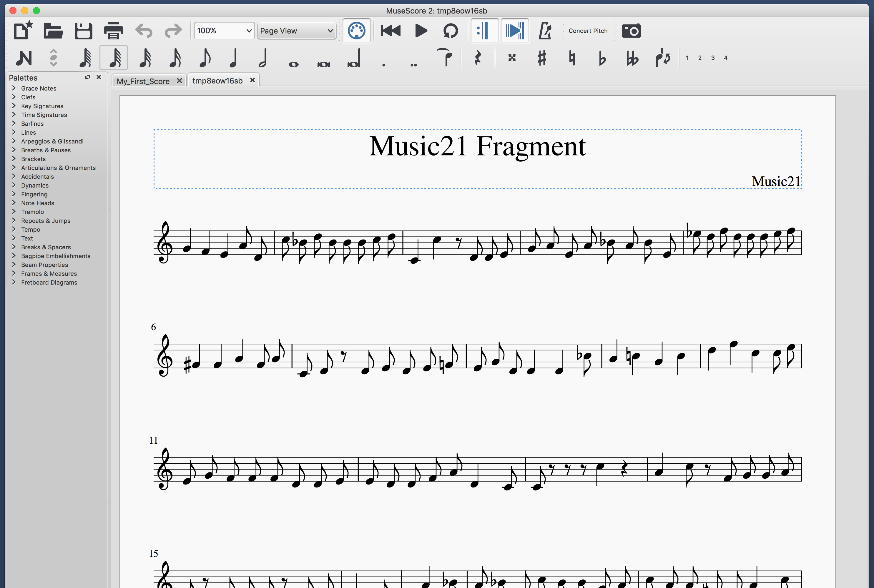The height and width of the screenshot is (588, 874).
Task: Select the quarter note duration
Action: [x=233, y=58]
